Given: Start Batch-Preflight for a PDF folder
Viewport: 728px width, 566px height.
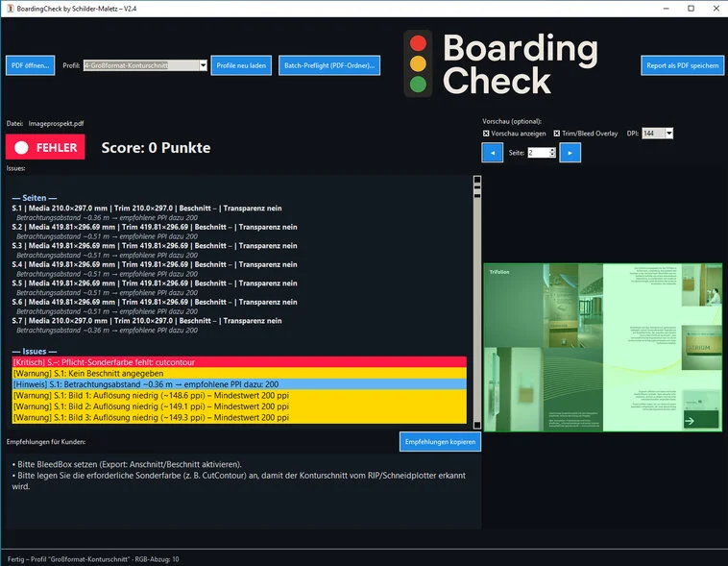Looking at the screenshot, I should (329, 65).
